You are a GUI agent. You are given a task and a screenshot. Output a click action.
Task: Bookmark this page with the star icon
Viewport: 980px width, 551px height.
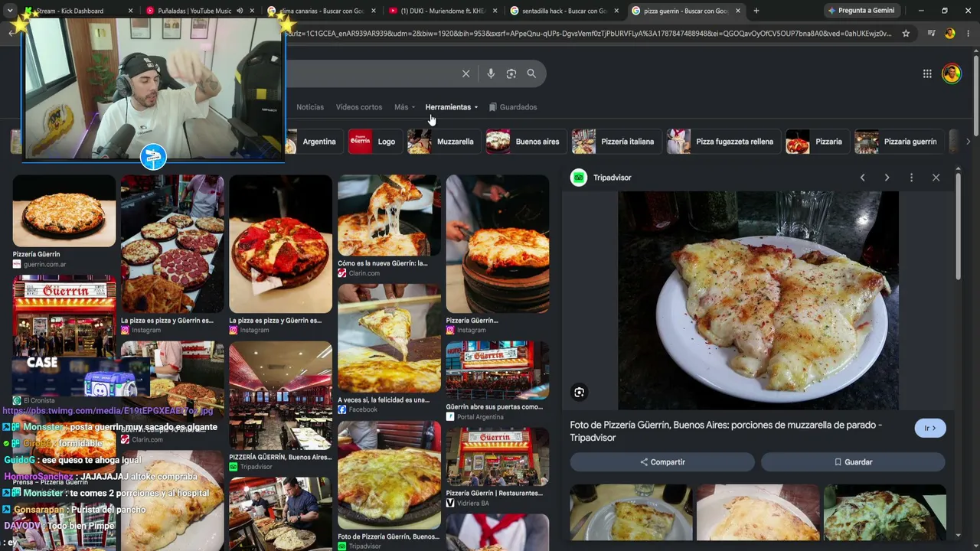point(906,34)
